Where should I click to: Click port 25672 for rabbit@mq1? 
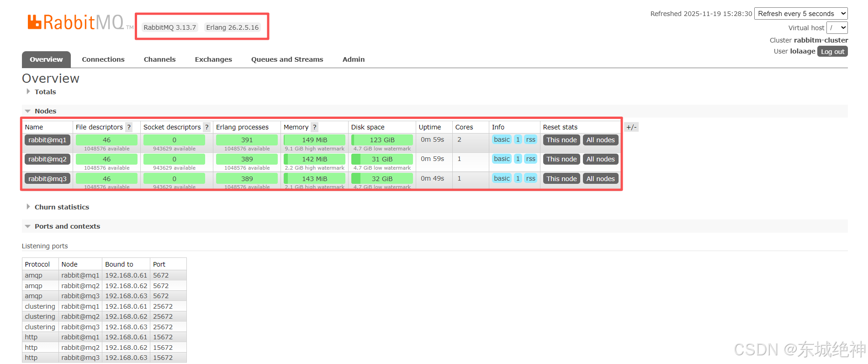163,306
